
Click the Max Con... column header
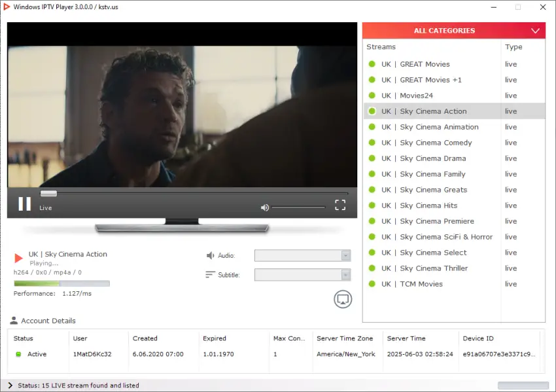(x=289, y=338)
